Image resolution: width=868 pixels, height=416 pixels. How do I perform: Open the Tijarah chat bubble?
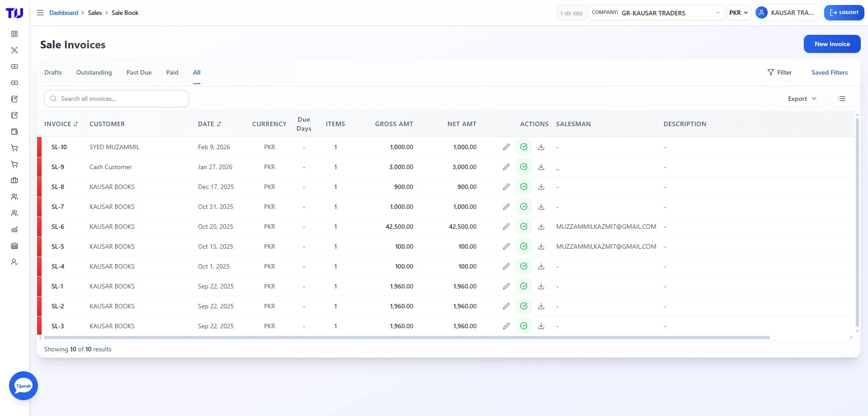coord(23,386)
